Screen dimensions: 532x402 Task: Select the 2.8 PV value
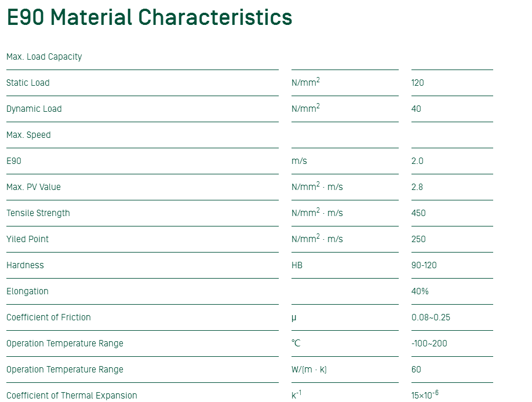tap(417, 187)
